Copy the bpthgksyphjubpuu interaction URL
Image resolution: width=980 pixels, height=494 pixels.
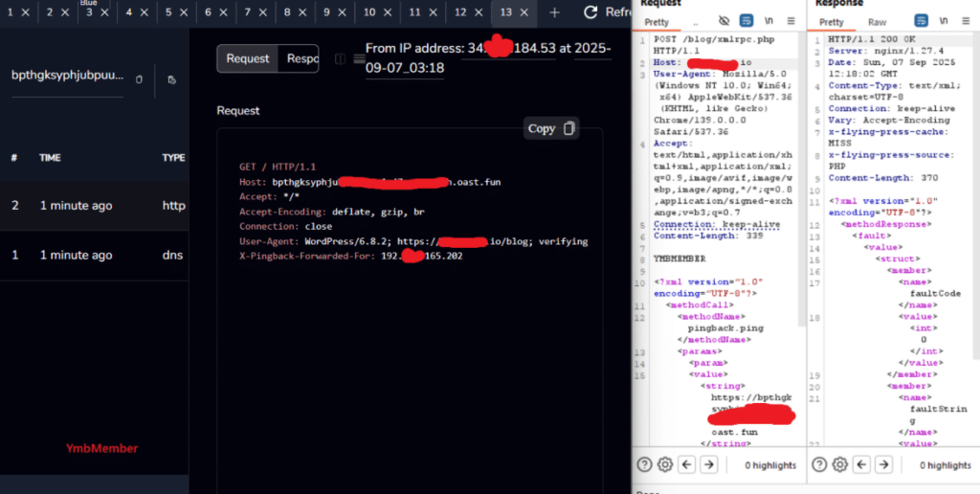139,79
